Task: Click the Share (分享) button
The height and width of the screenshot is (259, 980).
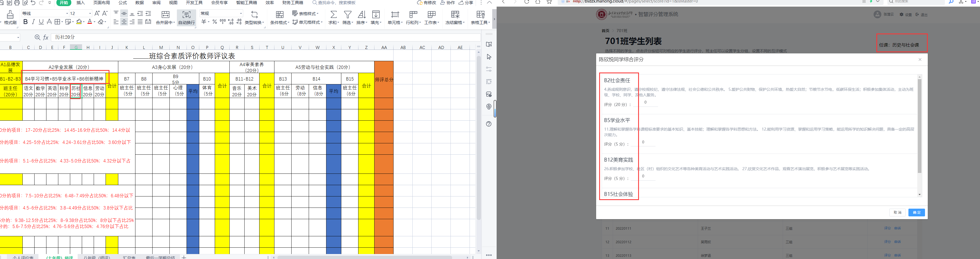Action: click(466, 3)
